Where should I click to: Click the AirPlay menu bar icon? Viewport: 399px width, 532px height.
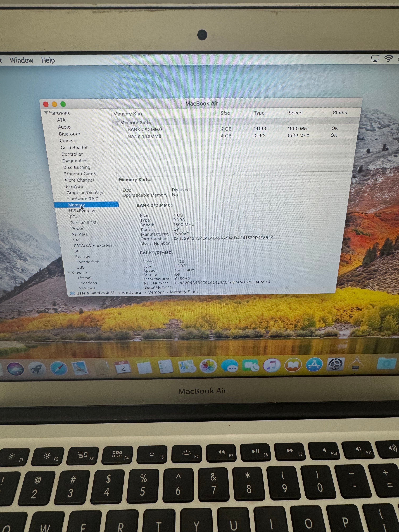(x=375, y=59)
